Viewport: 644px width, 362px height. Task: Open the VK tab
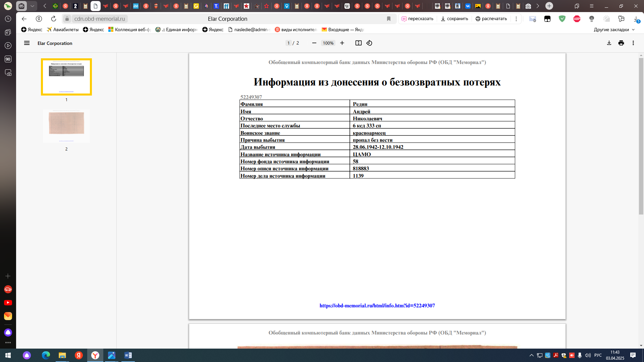tap(468, 6)
